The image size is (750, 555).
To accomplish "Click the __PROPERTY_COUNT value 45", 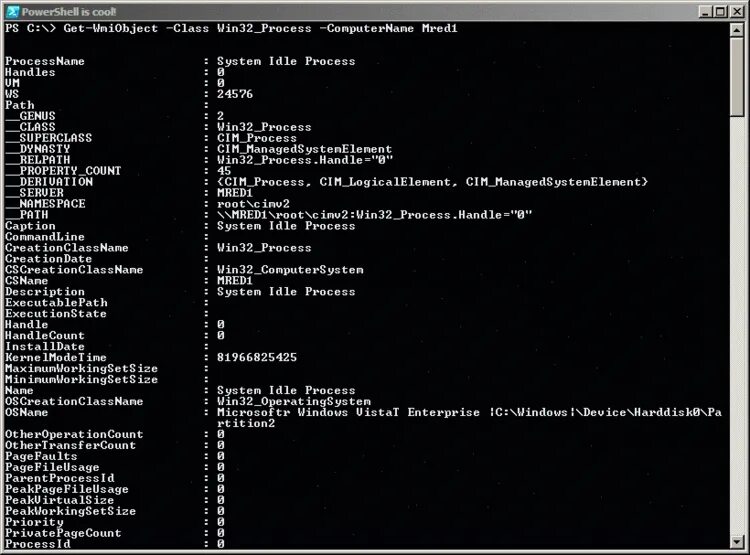I will pos(224,171).
